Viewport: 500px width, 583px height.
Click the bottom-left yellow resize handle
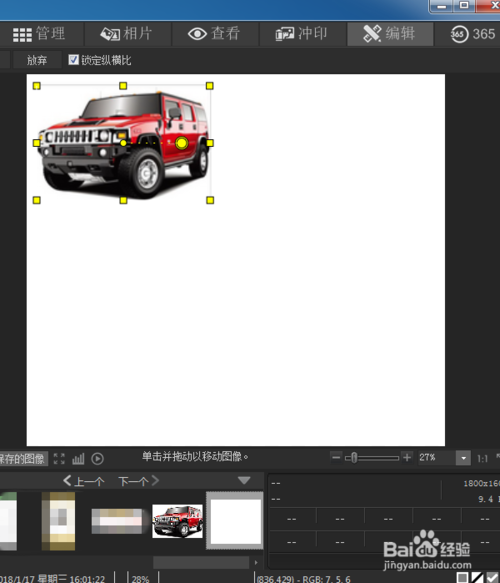36,200
